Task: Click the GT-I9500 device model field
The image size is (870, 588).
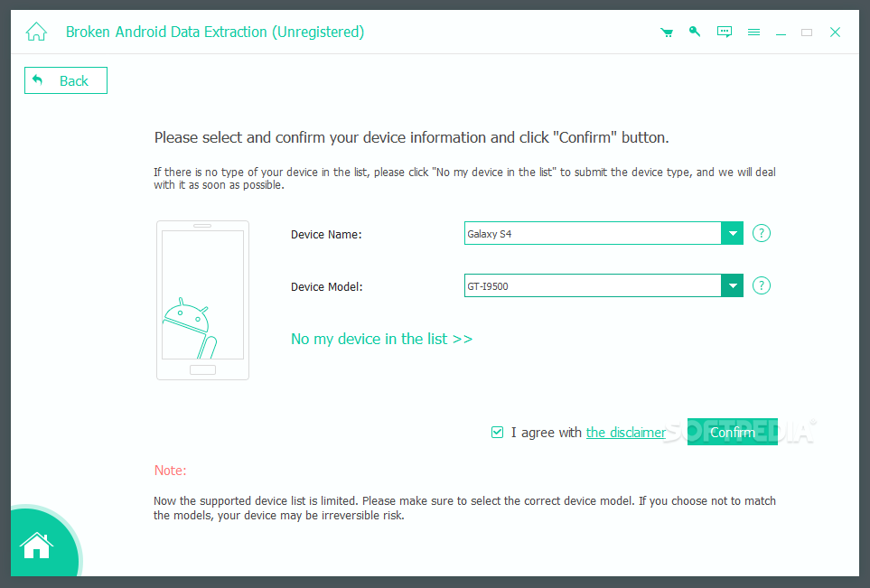Action: [x=593, y=285]
